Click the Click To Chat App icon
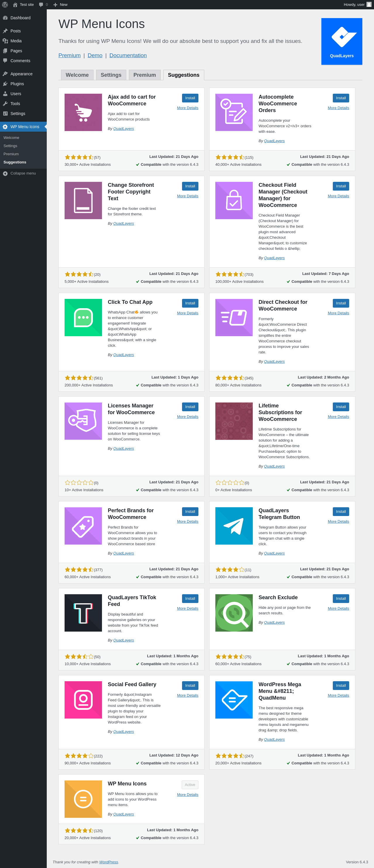The image size is (374, 868). click(x=83, y=318)
